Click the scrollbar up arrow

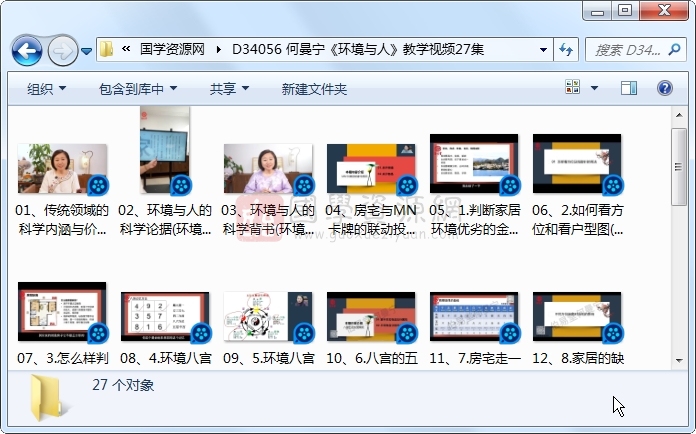pos(679,115)
